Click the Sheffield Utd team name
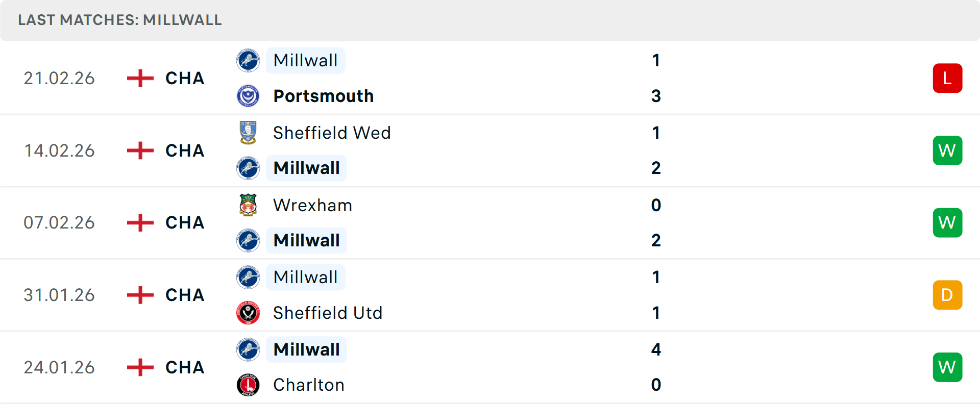The height and width of the screenshot is (404, 980). (328, 313)
